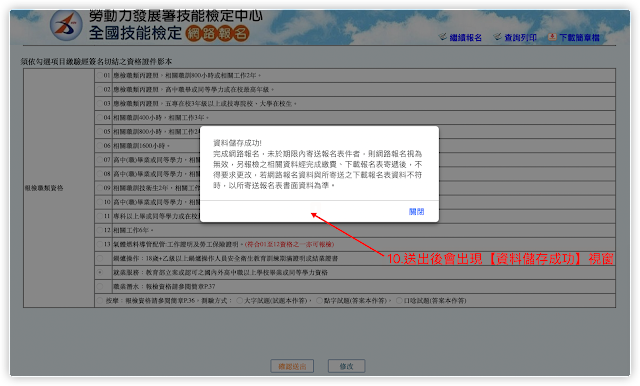Screen dimensions: 640x386
Task: Select radio option 03 五專在校3年級
Action: point(100,103)
